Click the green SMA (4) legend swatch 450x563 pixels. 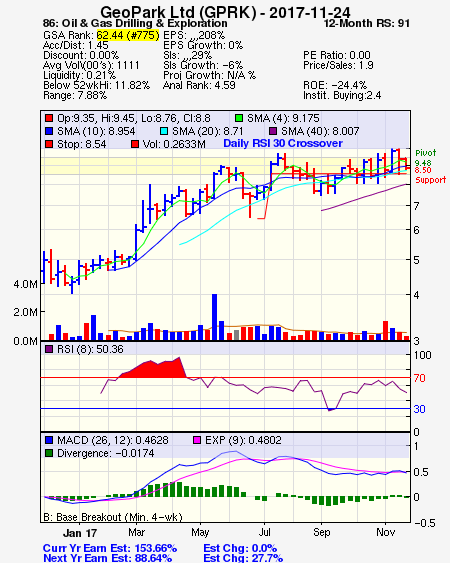click(239, 118)
